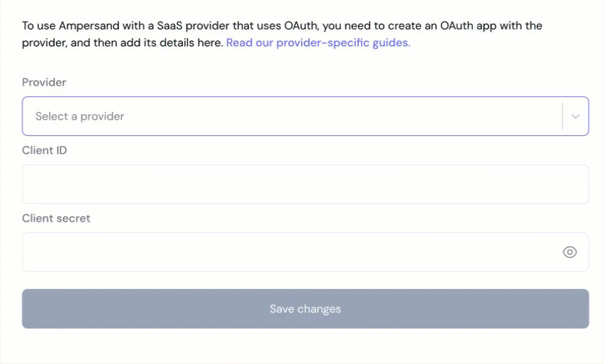Click empty area below Save changes
The image size is (604, 364).
[306, 346]
